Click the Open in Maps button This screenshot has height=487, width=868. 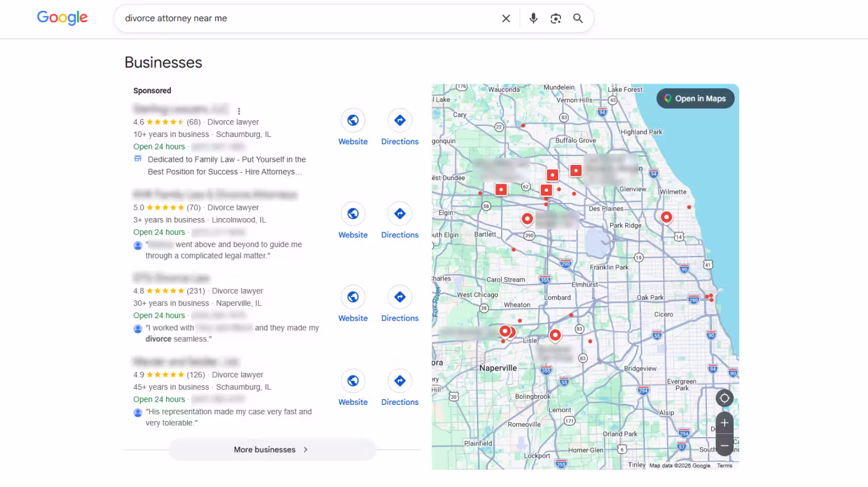coord(695,98)
